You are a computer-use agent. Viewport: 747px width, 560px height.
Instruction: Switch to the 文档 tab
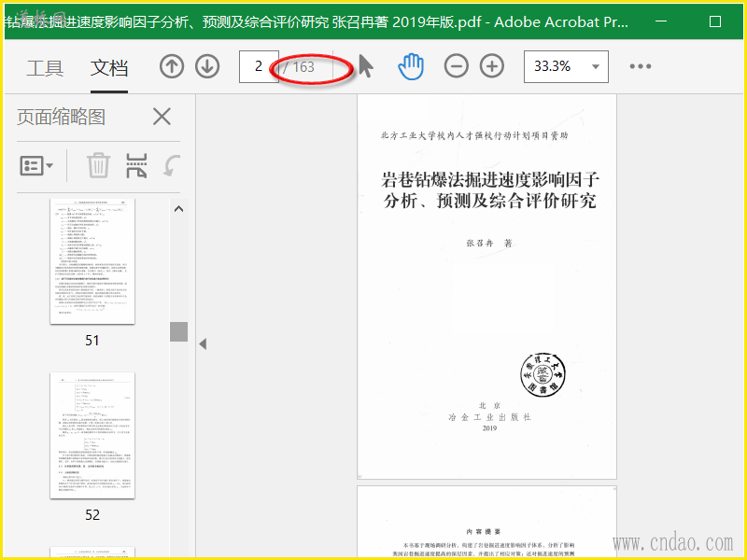click(109, 68)
